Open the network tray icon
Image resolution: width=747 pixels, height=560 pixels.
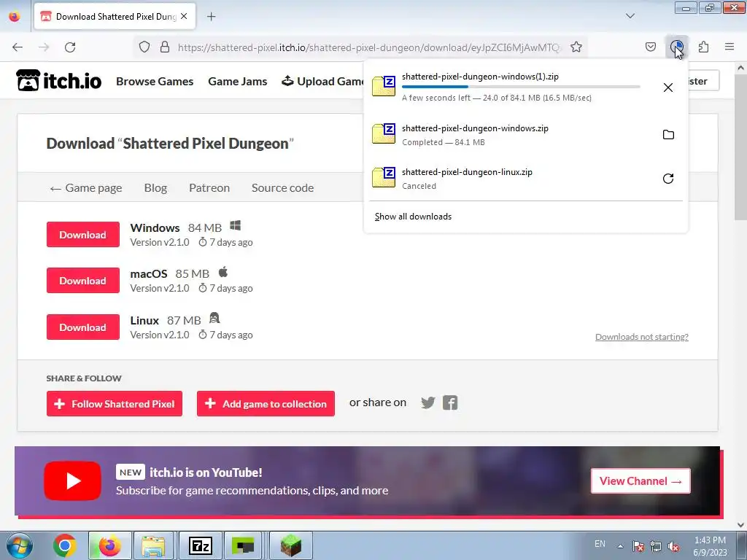[x=656, y=546]
